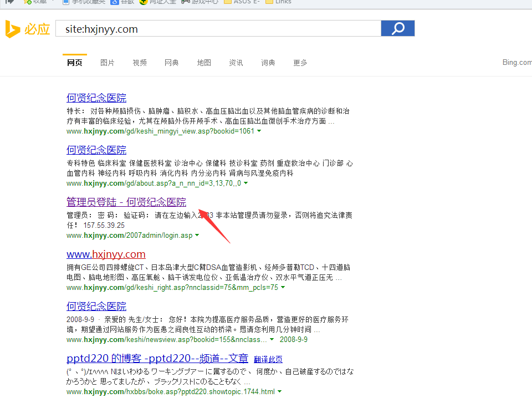Click URL www.hxjnyy.com/hxbbs/boke.asp?pptd220.showtopic.1744.html
This screenshot has width=532, height=403.
pos(171,392)
